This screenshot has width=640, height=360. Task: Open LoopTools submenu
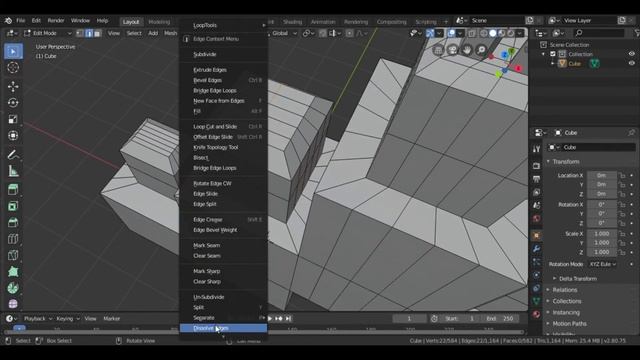pyautogui.click(x=223, y=25)
